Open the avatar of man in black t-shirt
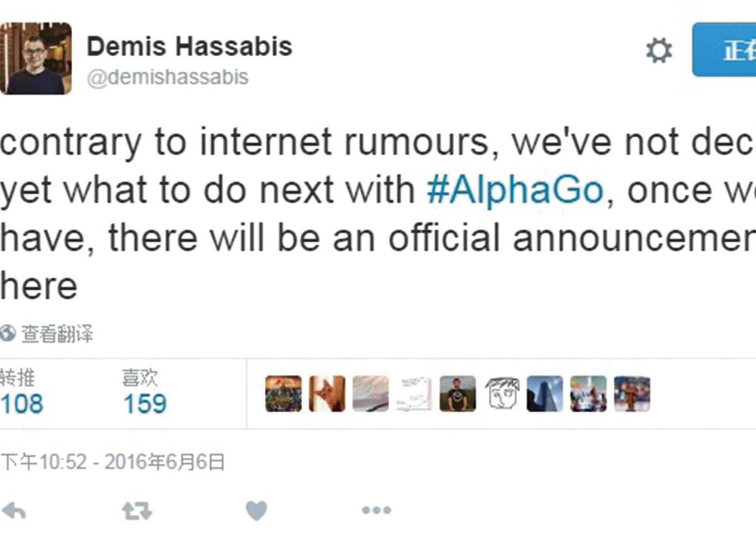This screenshot has height=550, width=756. [x=458, y=394]
